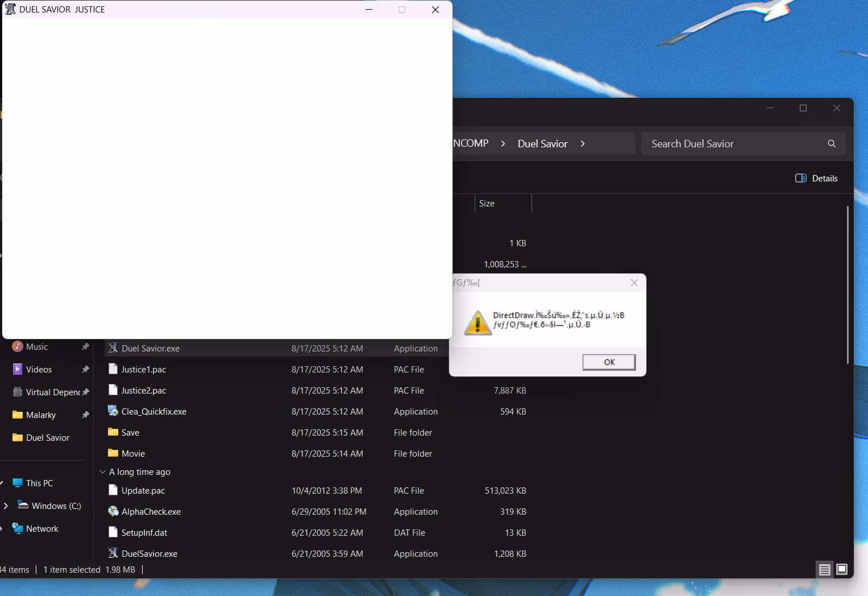868x596 pixels.
Task: Expand chevron after Duel Savior breadcrumb
Action: [x=583, y=144]
